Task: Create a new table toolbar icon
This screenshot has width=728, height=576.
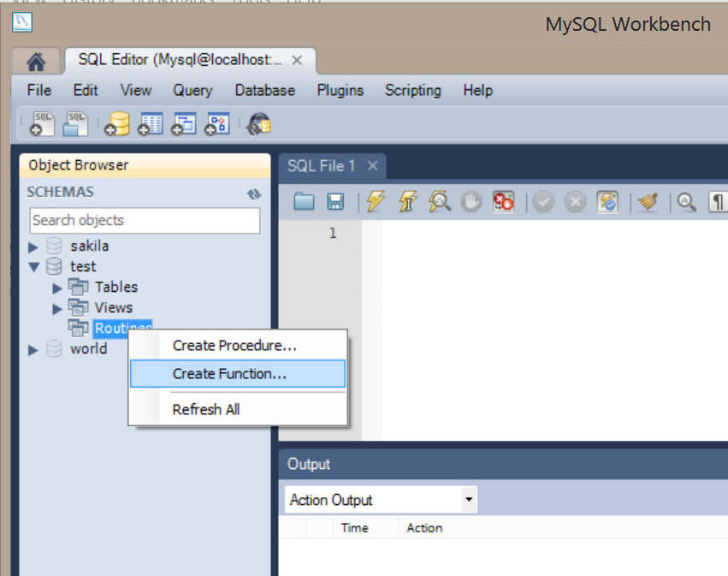Action: 151,124
